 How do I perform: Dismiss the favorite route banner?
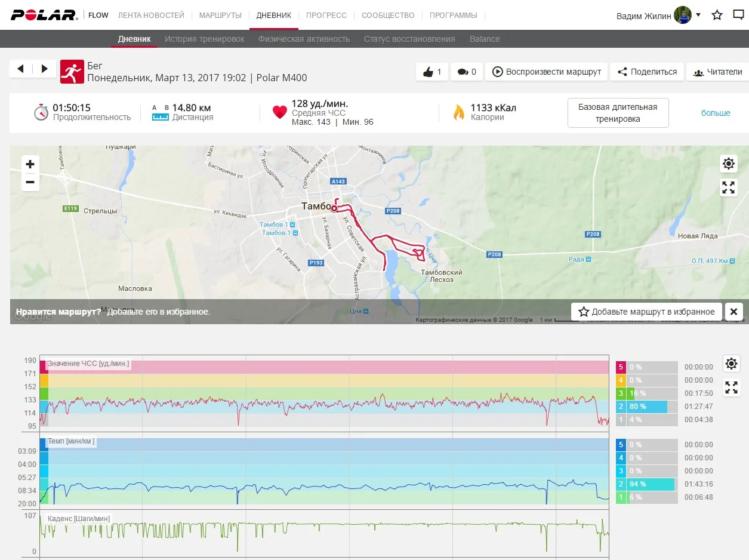point(733,312)
